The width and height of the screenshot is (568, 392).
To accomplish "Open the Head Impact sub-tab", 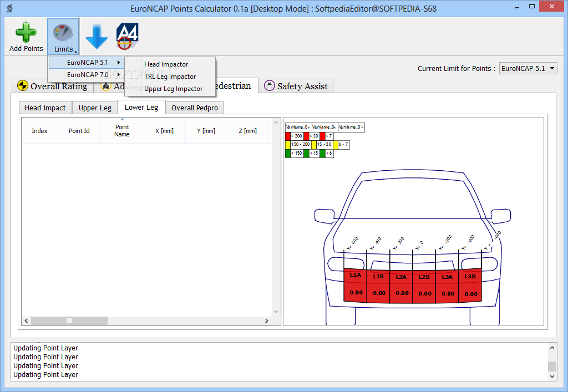I will (x=45, y=108).
